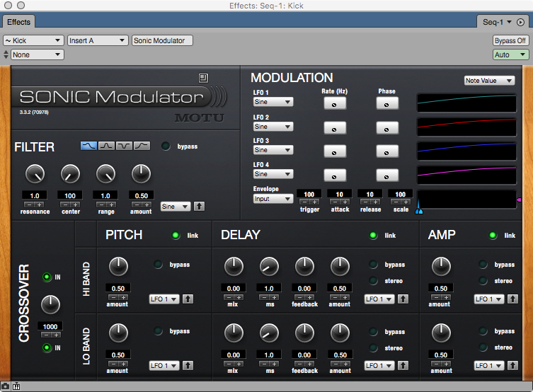Click the mixer icon in the bottom status bar
533x392 pixels.
click(x=16, y=386)
